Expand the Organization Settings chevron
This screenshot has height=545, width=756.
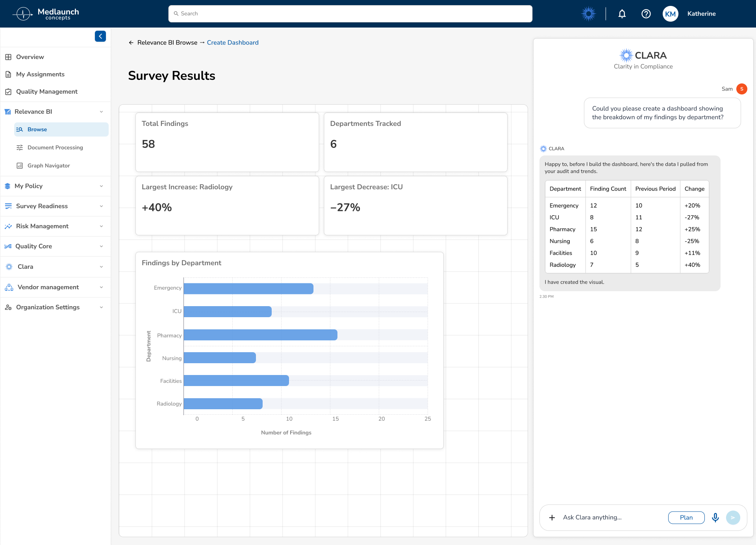[x=102, y=307]
